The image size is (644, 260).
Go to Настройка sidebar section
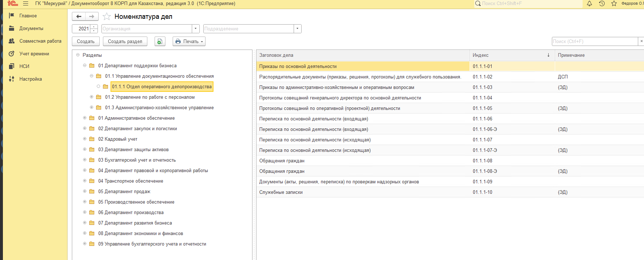coord(30,79)
